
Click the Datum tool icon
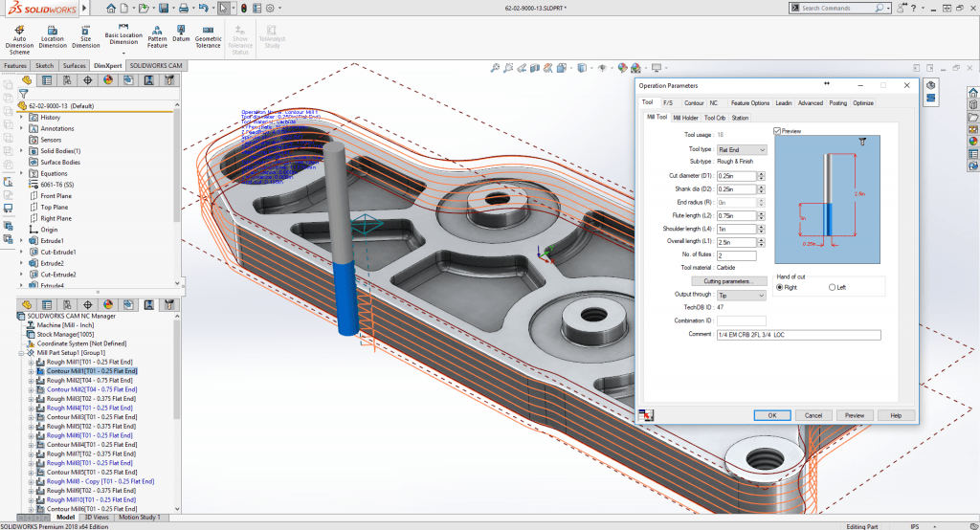pyautogui.click(x=181, y=31)
